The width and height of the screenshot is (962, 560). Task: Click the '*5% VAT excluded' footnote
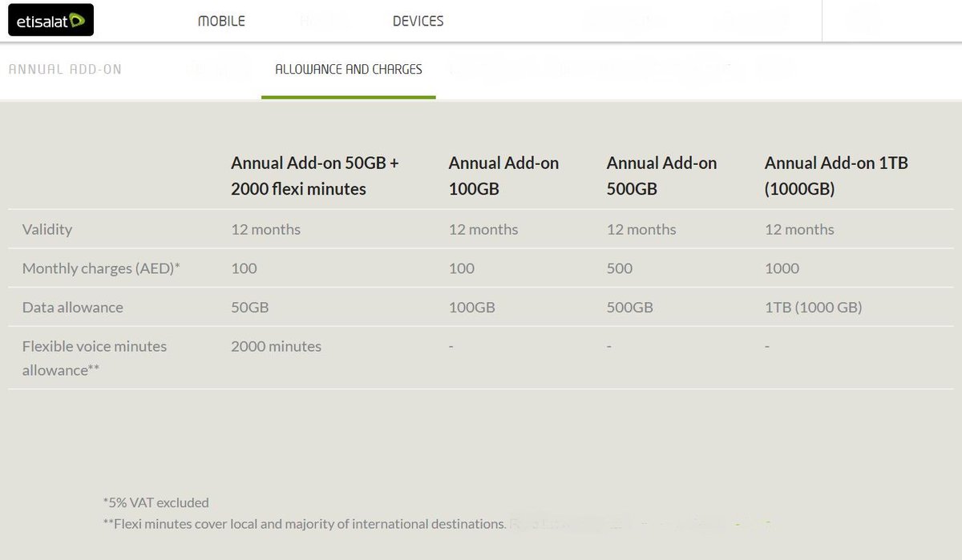(156, 502)
